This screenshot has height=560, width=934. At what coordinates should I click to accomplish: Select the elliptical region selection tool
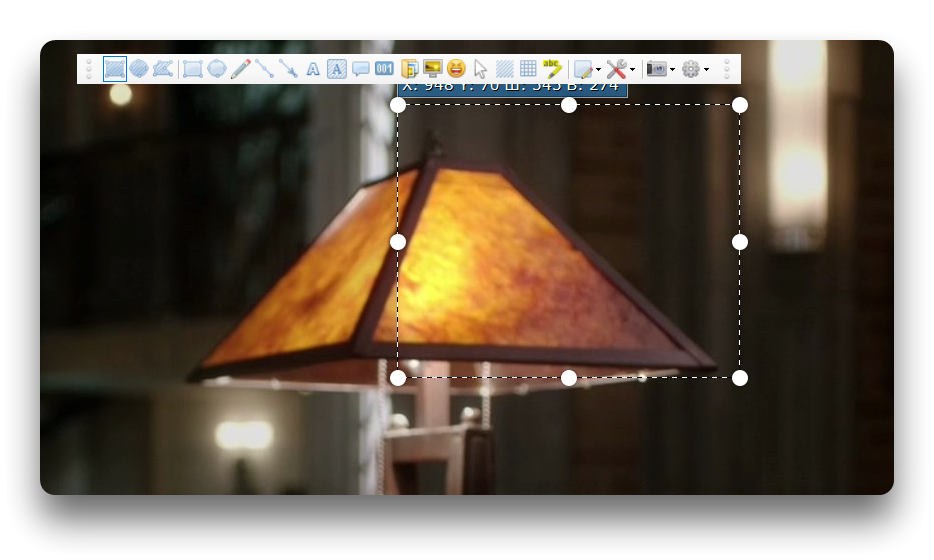coord(139,69)
